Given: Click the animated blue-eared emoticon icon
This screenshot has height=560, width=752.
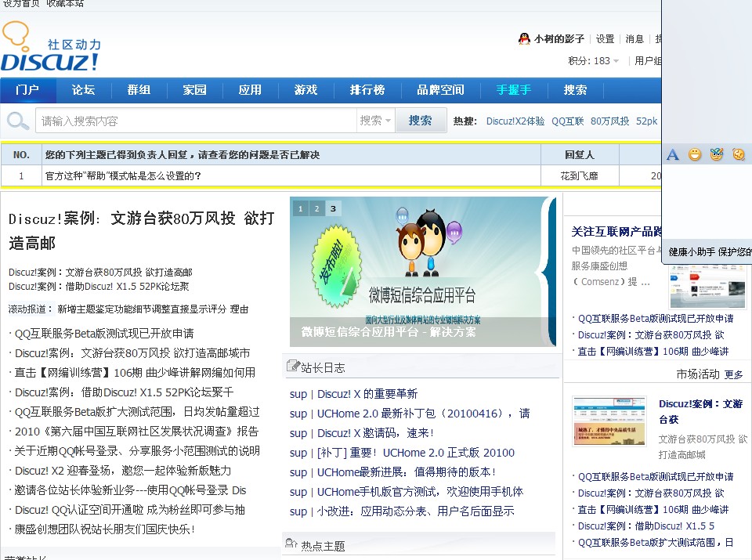Looking at the screenshot, I should pyautogui.click(x=717, y=154).
